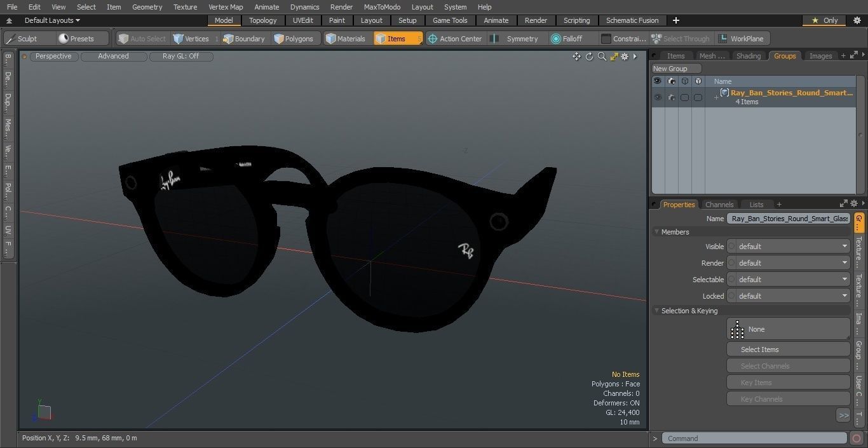Open the Vertex Map menu
This screenshot has width=868, height=448.
tap(226, 7)
